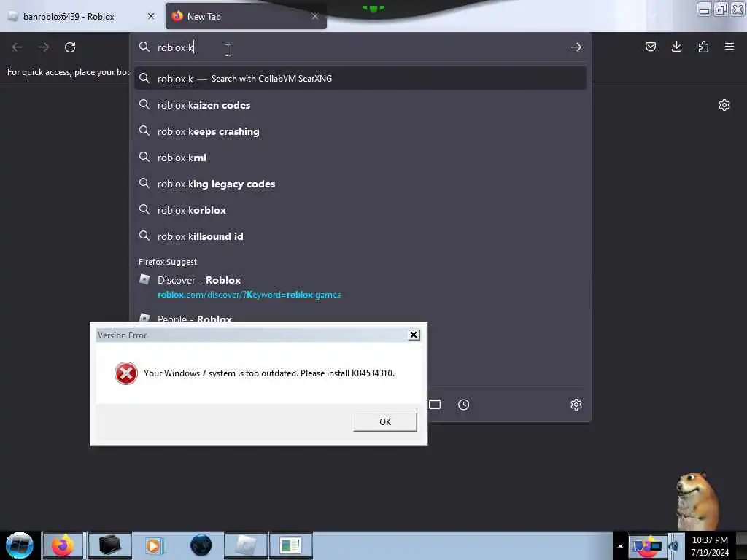Viewport: 747px width, 560px height.
Task: Click the colorful Firefox system tray icon
Action: coord(647,546)
